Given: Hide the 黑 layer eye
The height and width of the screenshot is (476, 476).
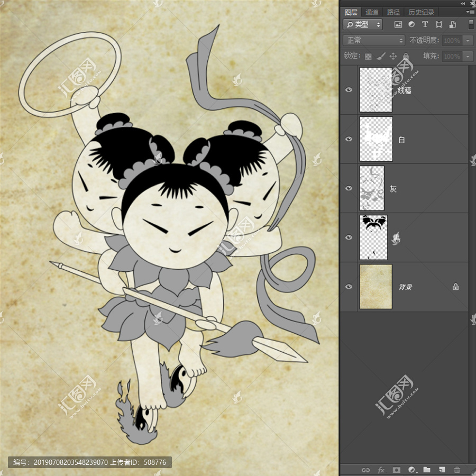Looking at the screenshot, I should coord(349,237).
